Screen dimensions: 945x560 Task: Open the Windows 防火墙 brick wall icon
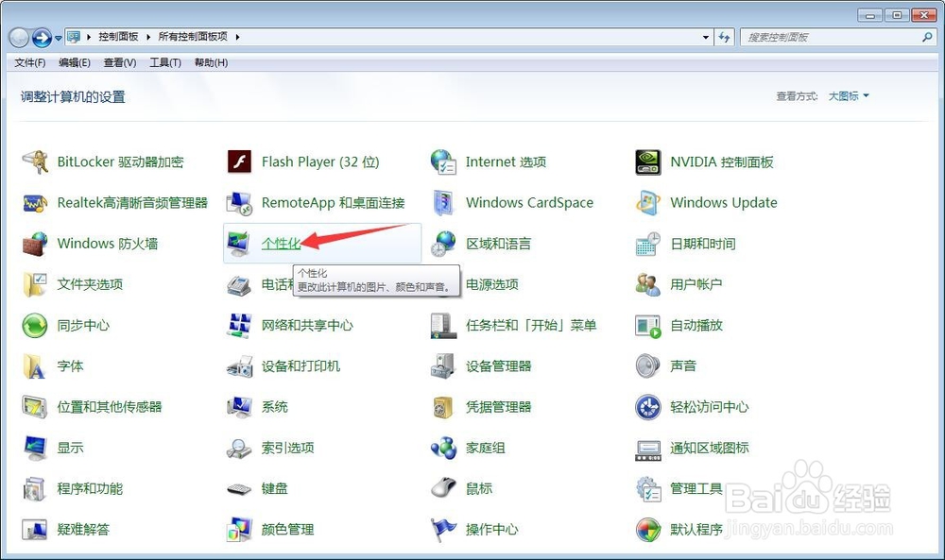(x=35, y=244)
